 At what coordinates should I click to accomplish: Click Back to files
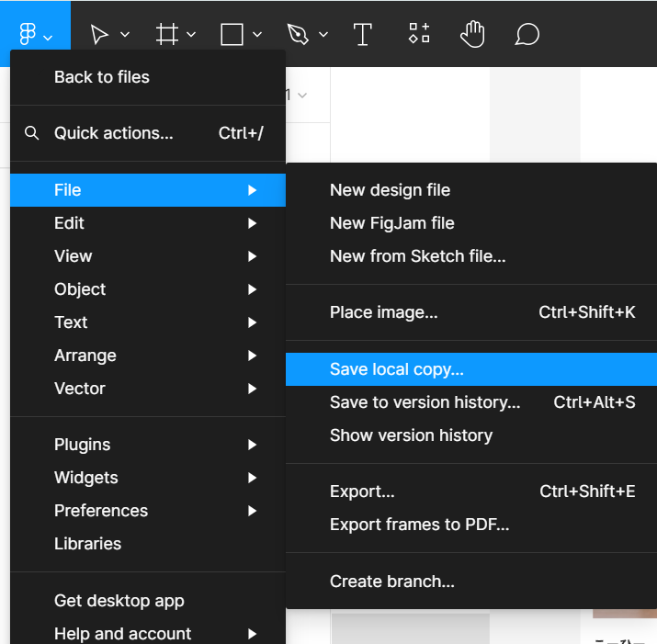tap(102, 77)
